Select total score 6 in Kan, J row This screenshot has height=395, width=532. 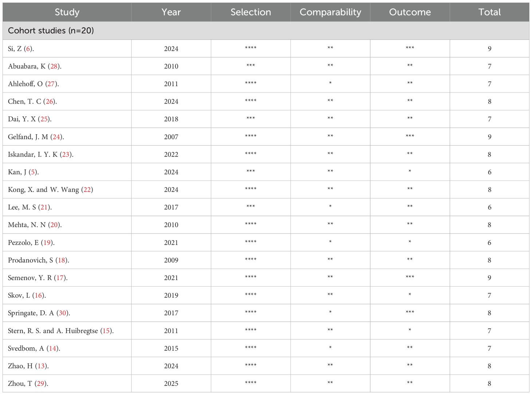tap(489, 172)
